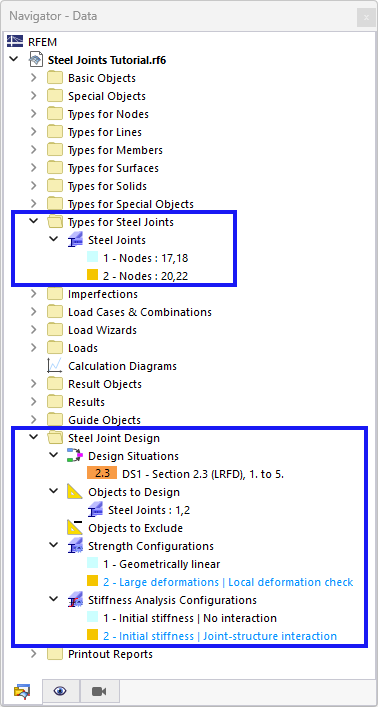378x707 pixels.
Task: Expand the Types for Members folder
Action: pyautogui.click(x=34, y=150)
